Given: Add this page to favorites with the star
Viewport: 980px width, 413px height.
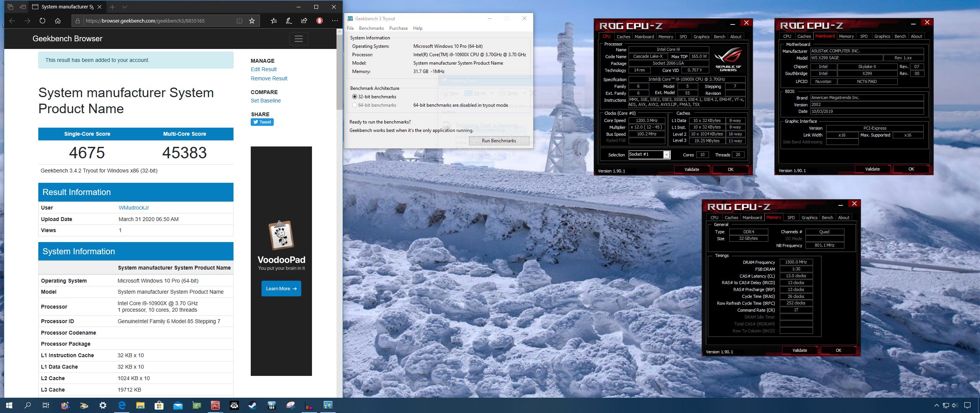Looking at the screenshot, I should point(252,21).
